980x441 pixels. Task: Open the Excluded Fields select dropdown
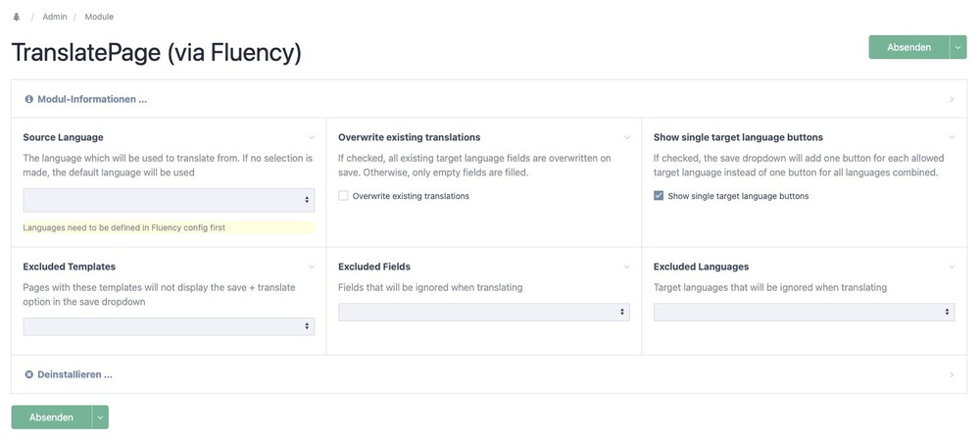(483, 312)
